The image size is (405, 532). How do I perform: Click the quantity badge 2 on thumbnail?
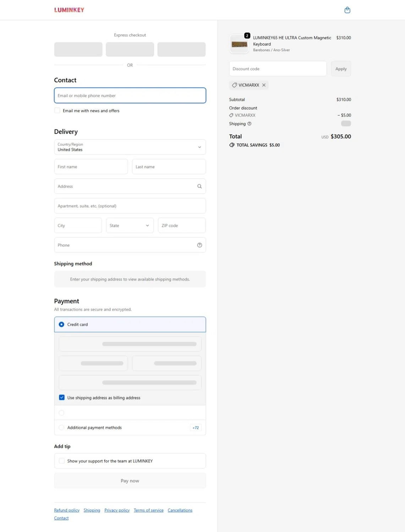(x=247, y=35)
